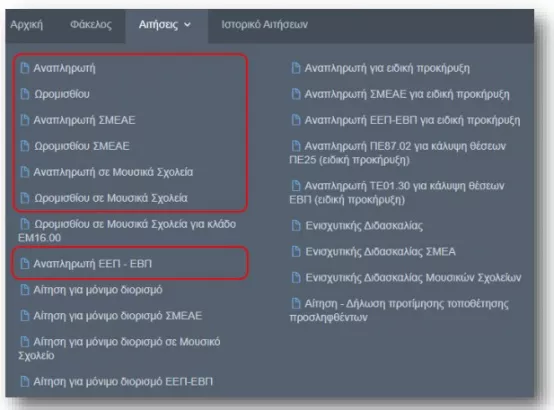Open Αίτηση - Δήλωση προτίμησης τοποθέτησης προσληφθέντων
554x410 pixels.
[x=399, y=310]
